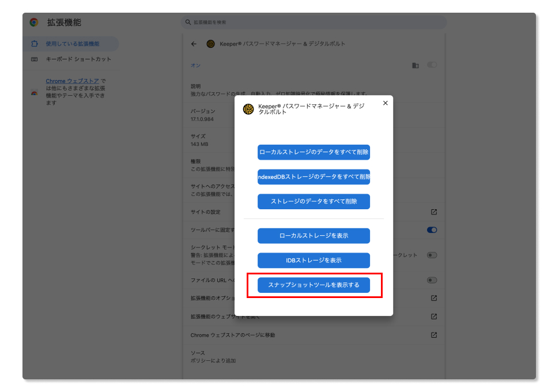Click Chrome ウェブストアのページに移動 open icon
This screenshot has width=559, height=392.
pos(434,335)
